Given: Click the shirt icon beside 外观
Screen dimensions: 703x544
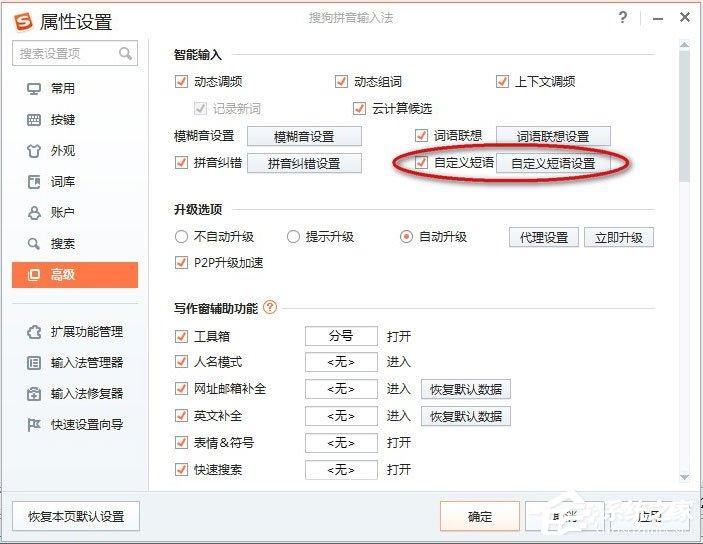Looking at the screenshot, I should tap(34, 151).
